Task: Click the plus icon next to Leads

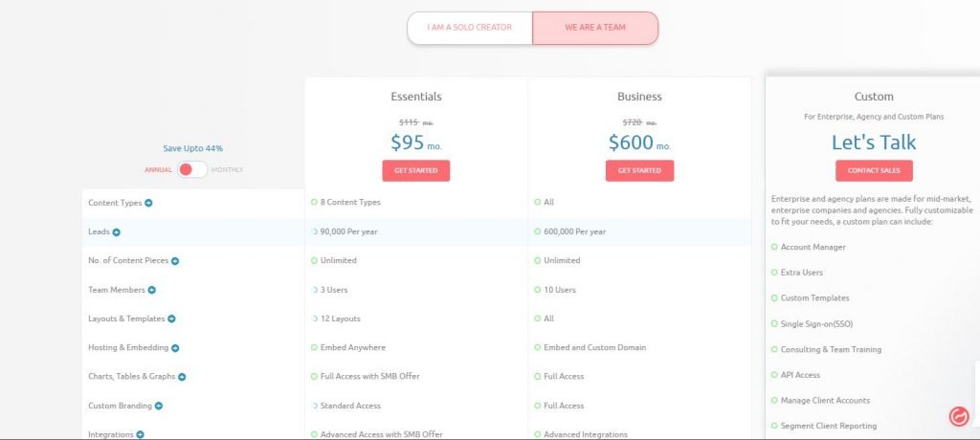Action: pos(116,232)
